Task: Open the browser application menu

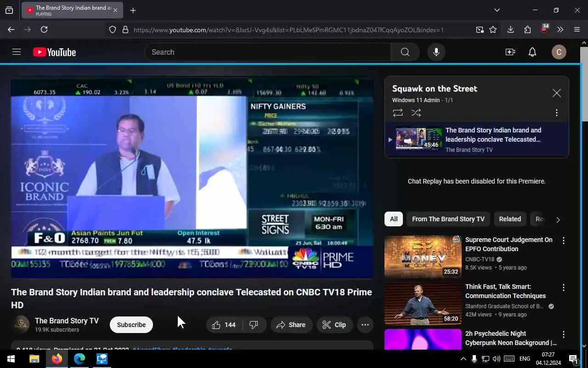Action: (577, 29)
